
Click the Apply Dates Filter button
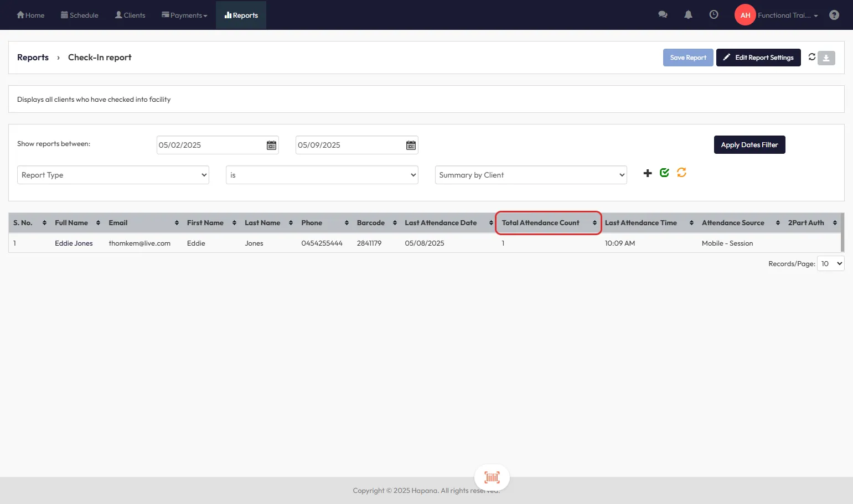(749, 145)
